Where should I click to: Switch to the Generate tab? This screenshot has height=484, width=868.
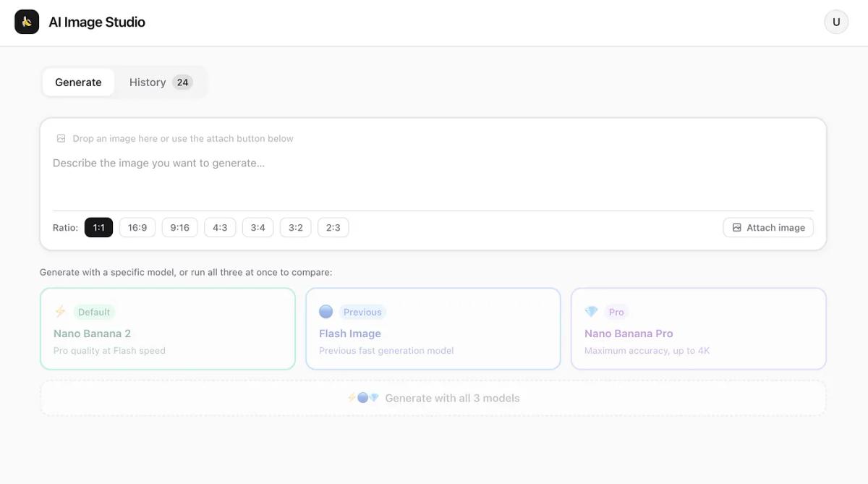pos(78,82)
